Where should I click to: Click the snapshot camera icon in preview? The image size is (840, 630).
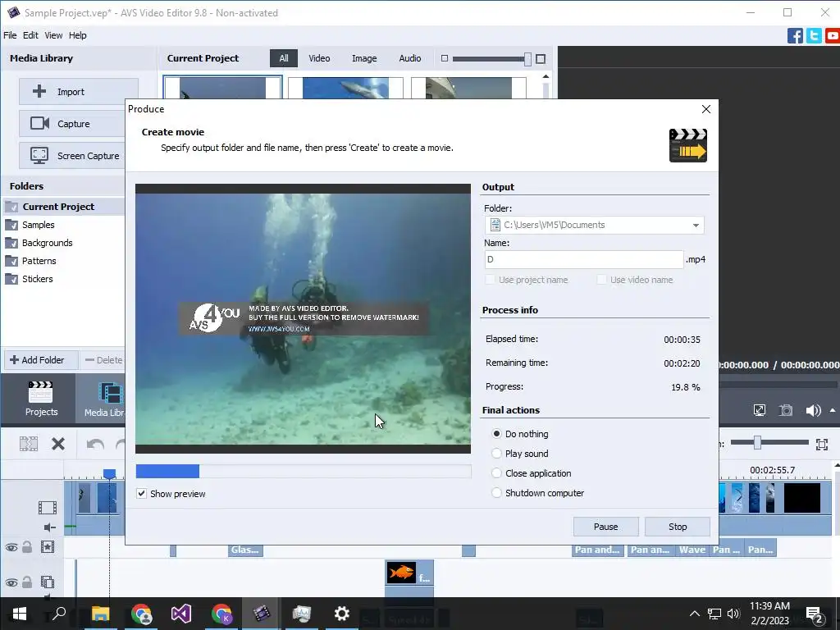785,410
